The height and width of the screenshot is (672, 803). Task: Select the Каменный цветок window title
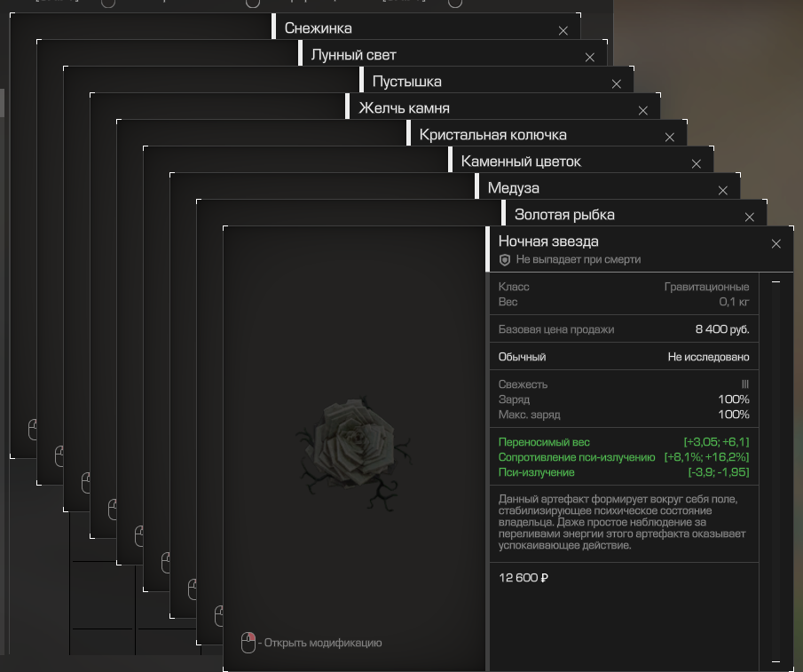521,162
